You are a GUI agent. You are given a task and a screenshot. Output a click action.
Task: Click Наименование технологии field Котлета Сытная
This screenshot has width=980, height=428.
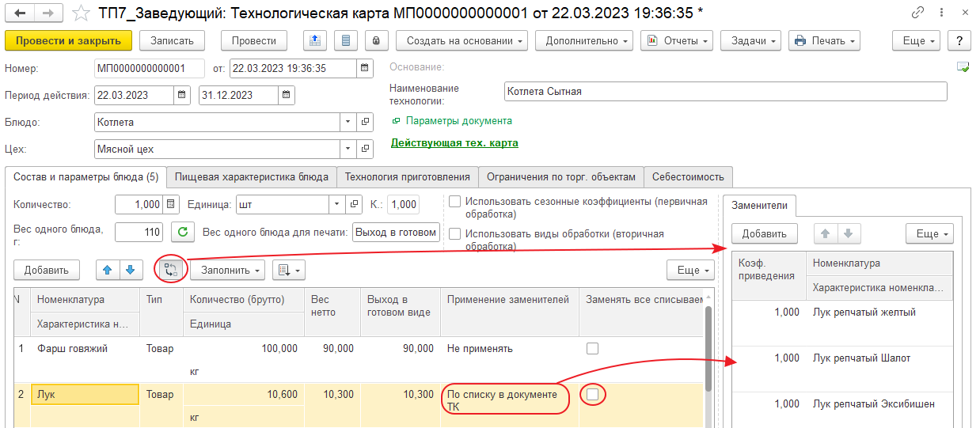tap(725, 91)
